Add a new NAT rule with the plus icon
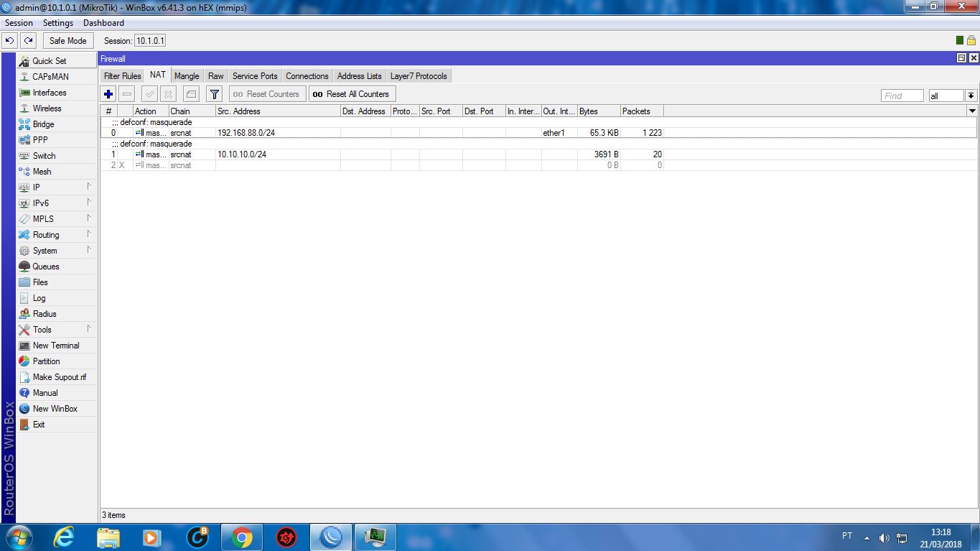 [x=108, y=94]
